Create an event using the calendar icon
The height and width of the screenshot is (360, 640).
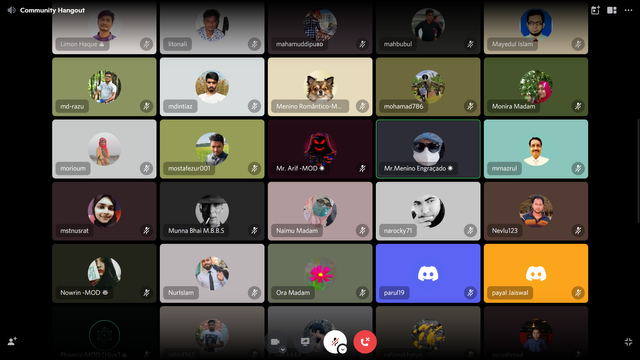[595, 10]
